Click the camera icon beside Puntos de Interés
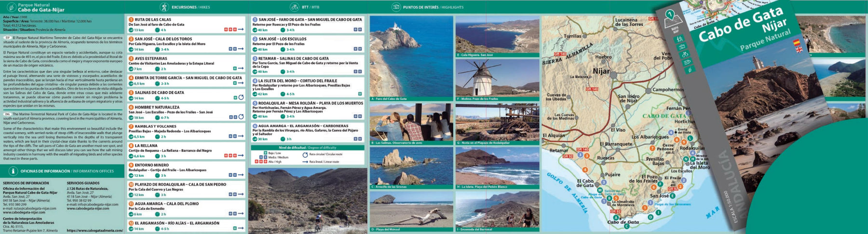The width and height of the screenshot is (868, 234). (x=395, y=7)
